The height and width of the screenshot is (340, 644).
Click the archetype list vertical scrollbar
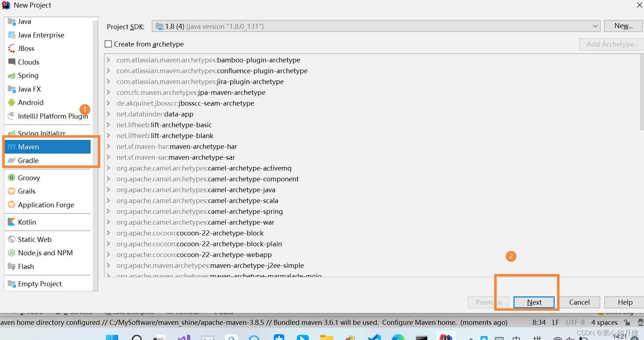641,92
